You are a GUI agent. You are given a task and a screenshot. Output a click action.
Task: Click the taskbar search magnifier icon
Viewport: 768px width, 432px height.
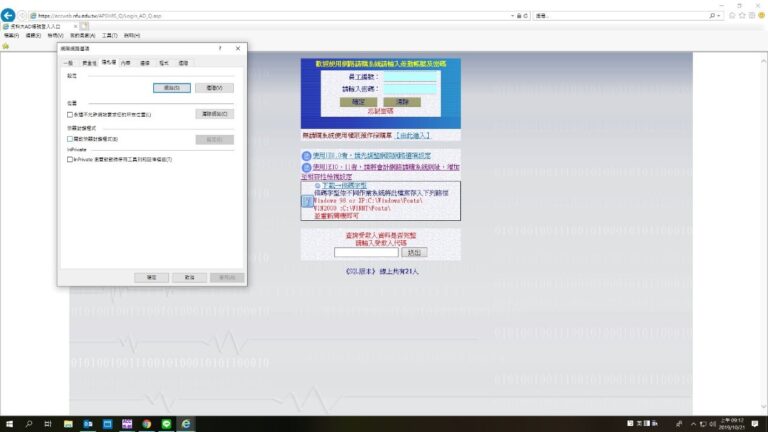30,424
